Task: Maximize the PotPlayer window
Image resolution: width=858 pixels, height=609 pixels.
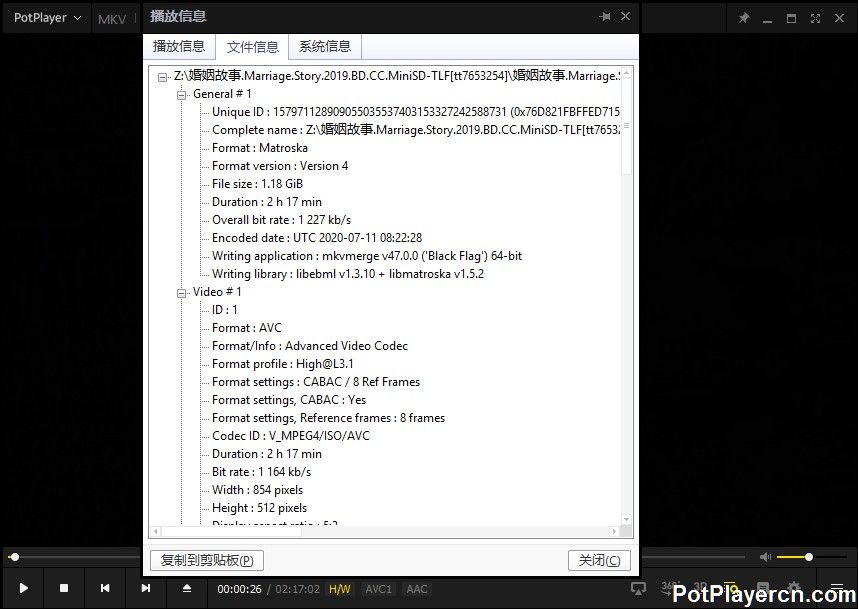Action: (x=791, y=18)
